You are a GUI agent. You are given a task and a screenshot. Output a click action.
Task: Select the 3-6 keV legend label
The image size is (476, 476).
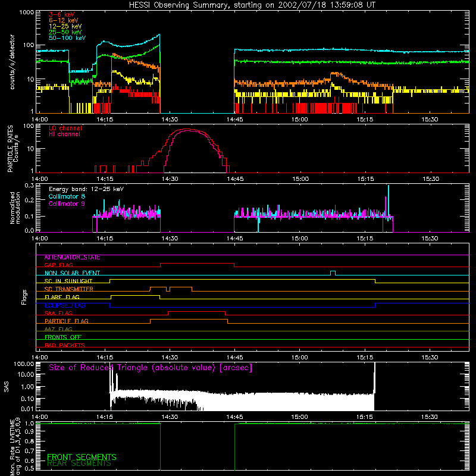62,14
